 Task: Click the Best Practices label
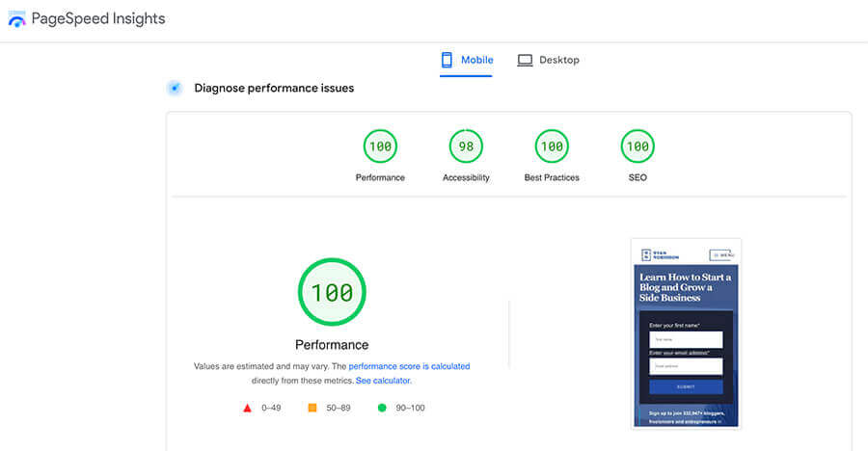[x=552, y=177]
